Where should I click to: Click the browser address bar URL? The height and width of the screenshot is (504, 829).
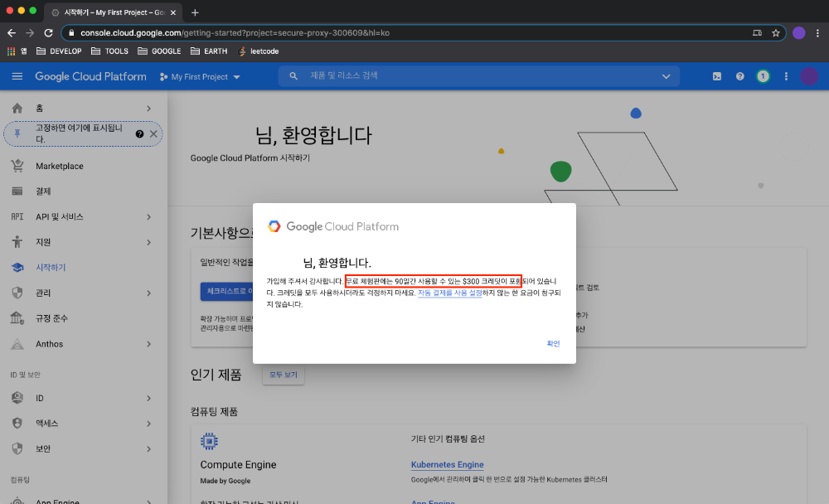[x=235, y=33]
